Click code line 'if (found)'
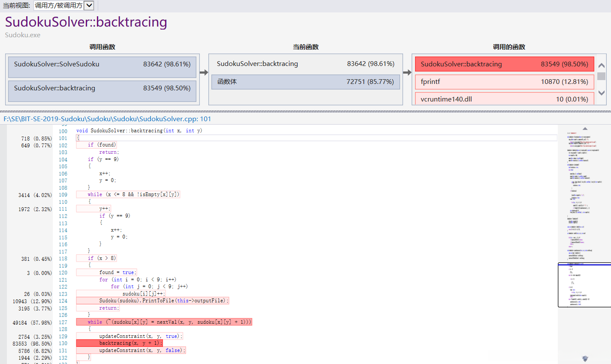611x364 pixels. click(x=102, y=145)
